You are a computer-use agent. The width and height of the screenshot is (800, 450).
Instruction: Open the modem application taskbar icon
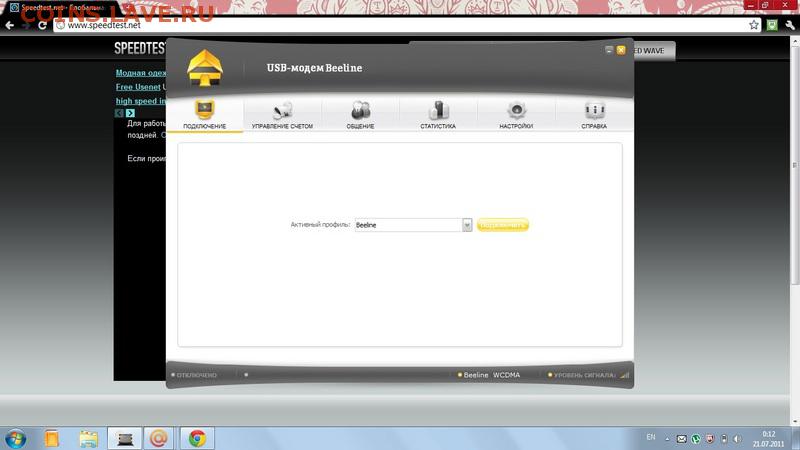click(125, 439)
